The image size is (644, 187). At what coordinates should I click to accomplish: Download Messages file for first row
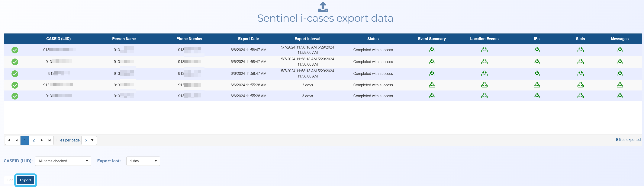620,50
